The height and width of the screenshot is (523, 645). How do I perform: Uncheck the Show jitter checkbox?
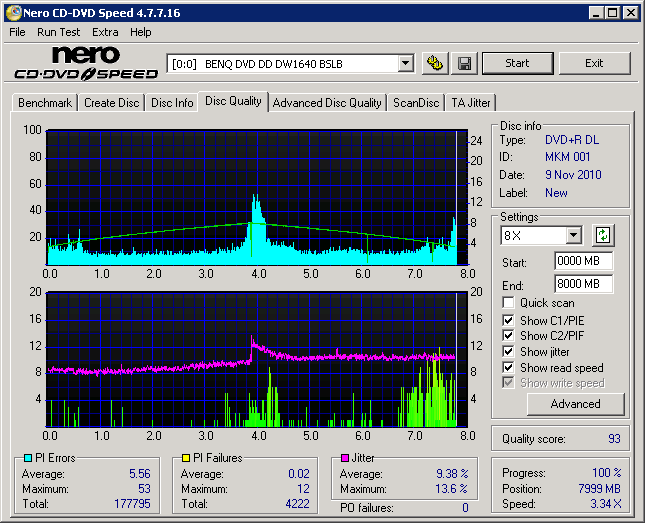point(509,352)
